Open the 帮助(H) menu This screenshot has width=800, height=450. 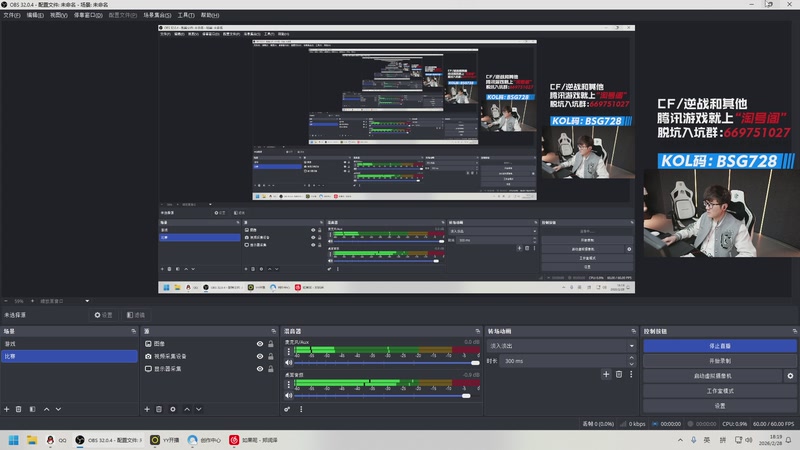[x=210, y=15]
